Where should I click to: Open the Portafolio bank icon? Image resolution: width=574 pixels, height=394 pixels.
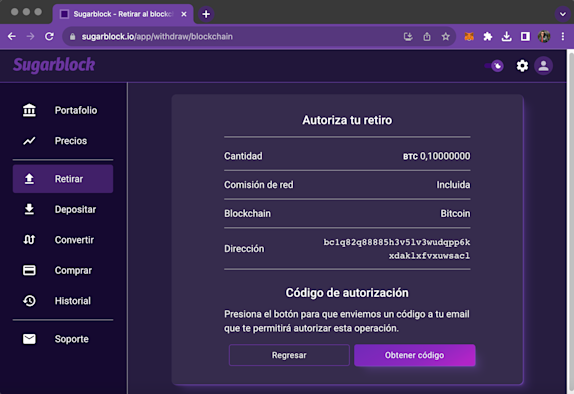coord(29,110)
